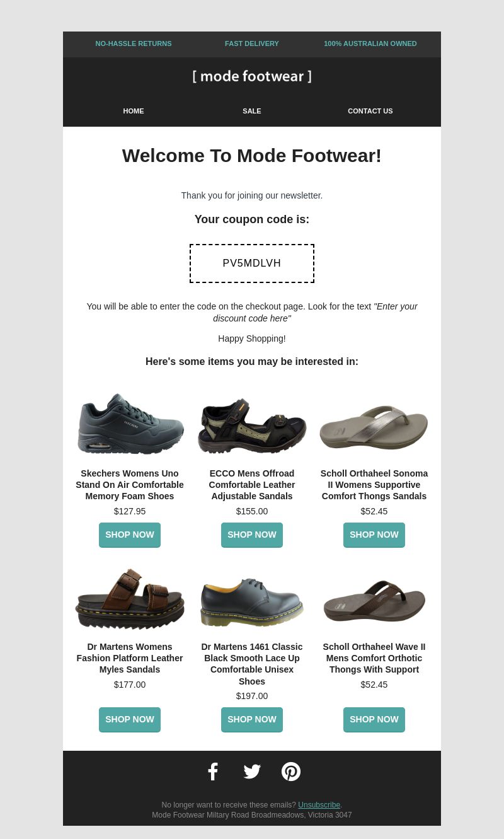Go to the HOME menu item
Viewport: 504px width, 839px height.
click(134, 111)
